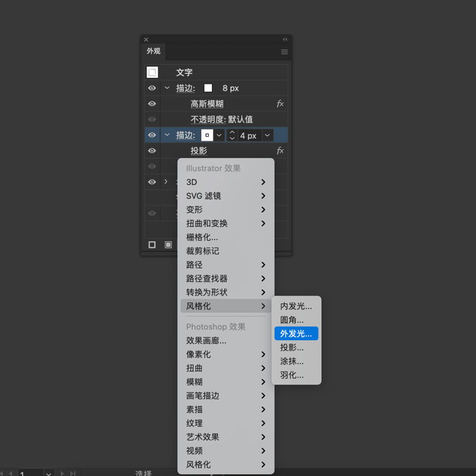This screenshot has width=476, height=476.
Task: Toggle the dimmed eye beside 不透明度: 默认值
Action: tap(152, 120)
